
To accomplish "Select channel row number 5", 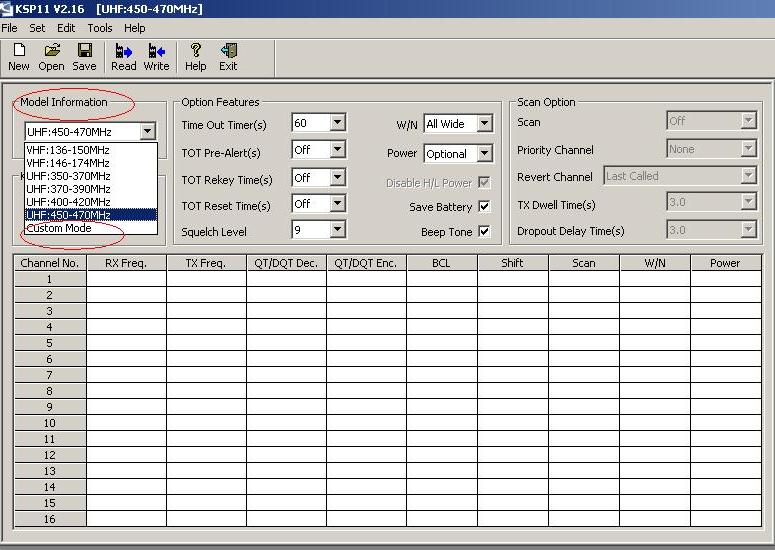I will 50,343.
